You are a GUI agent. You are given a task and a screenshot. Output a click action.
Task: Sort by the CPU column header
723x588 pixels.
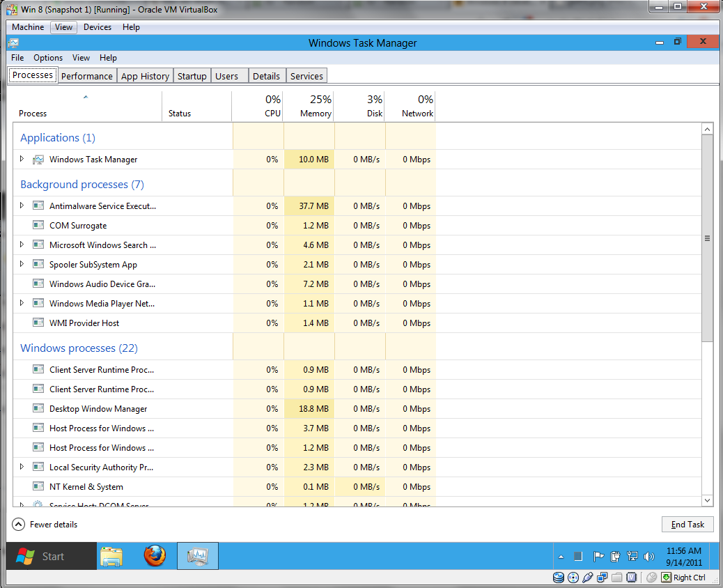click(257, 107)
